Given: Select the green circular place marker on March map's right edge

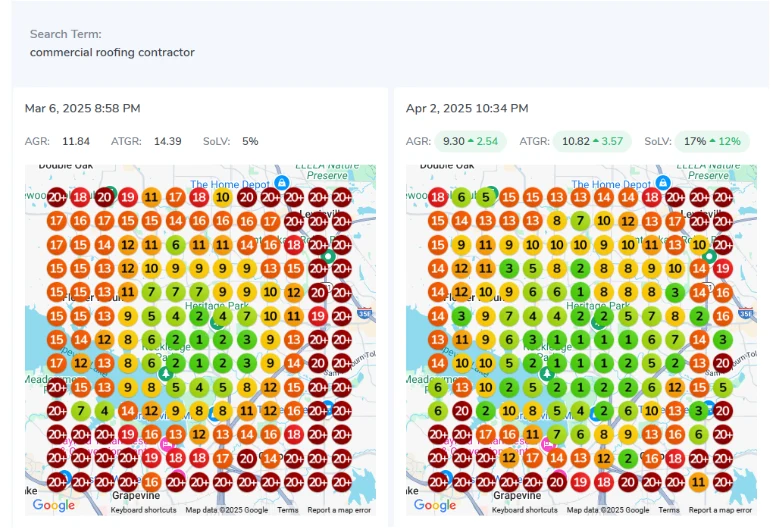Looking at the screenshot, I should pyautogui.click(x=326, y=257).
